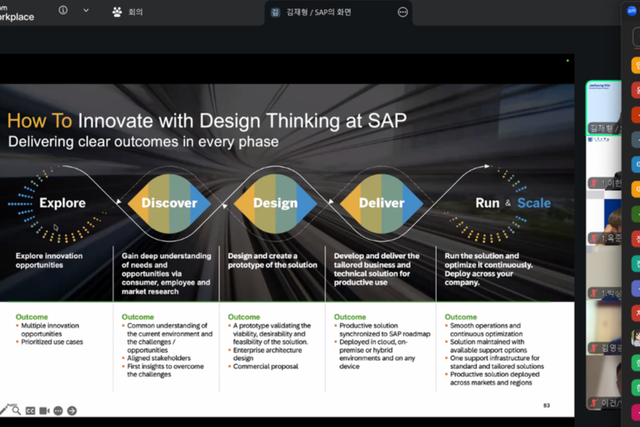Click the meeting info icon in top bar
Screen dimensions: 640x427
63,10
